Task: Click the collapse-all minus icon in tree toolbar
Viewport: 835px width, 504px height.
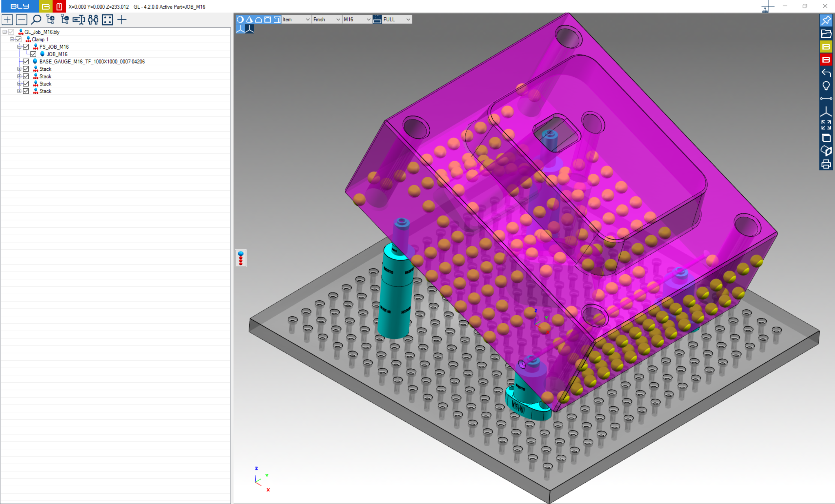Action: (x=22, y=20)
